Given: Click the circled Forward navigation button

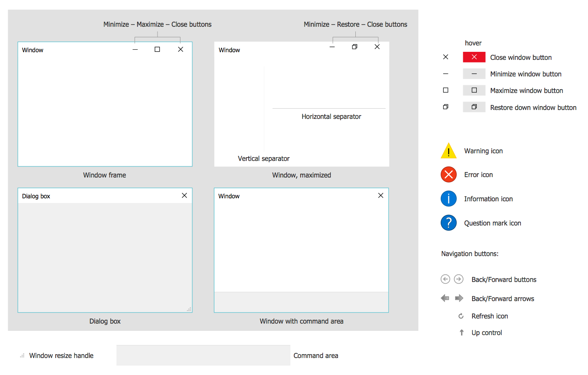Looking at the screenshot, I should coord(459,279).
